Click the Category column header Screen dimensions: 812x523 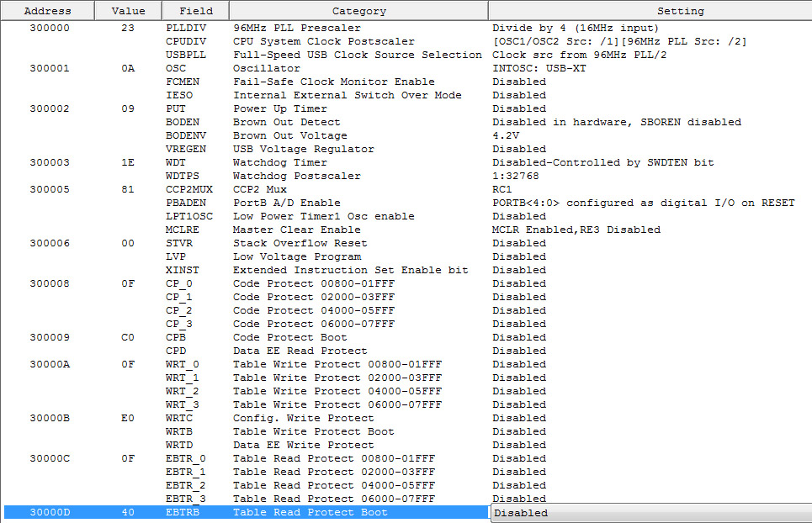(358, 11)
